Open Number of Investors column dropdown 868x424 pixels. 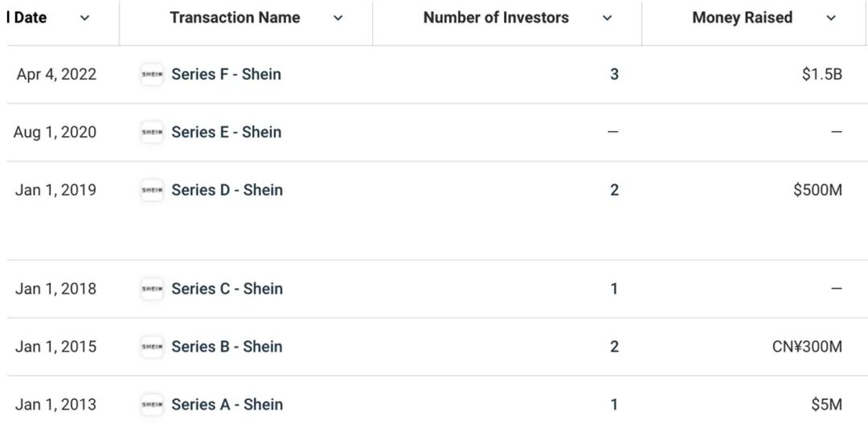607,19
